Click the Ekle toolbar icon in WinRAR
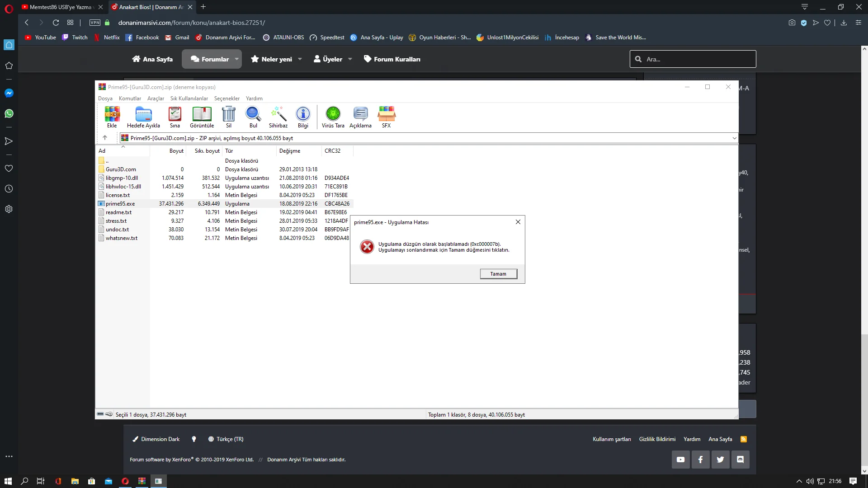Viewport: 868px width, 488px height. [112, 117]
